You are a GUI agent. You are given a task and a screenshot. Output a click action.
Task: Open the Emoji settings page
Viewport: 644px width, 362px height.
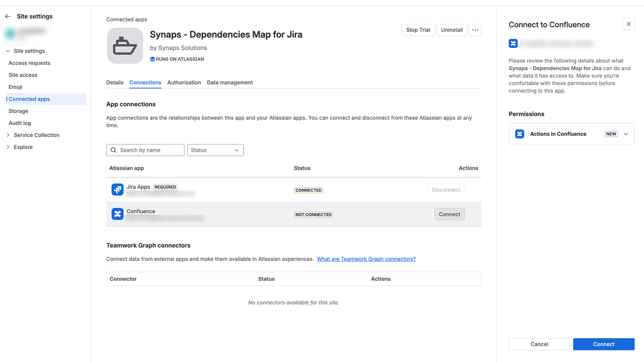click(15, 87)
